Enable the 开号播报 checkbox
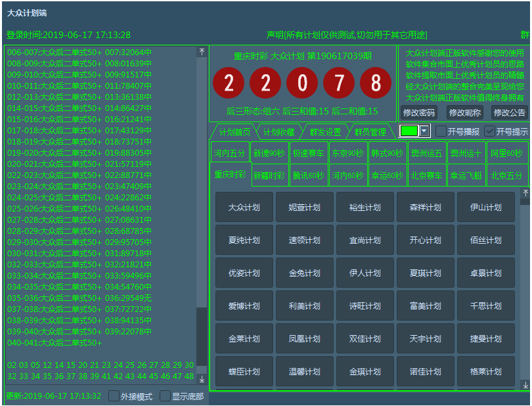Viewport: 532px width, 406px height. click(x=441, y=131)
